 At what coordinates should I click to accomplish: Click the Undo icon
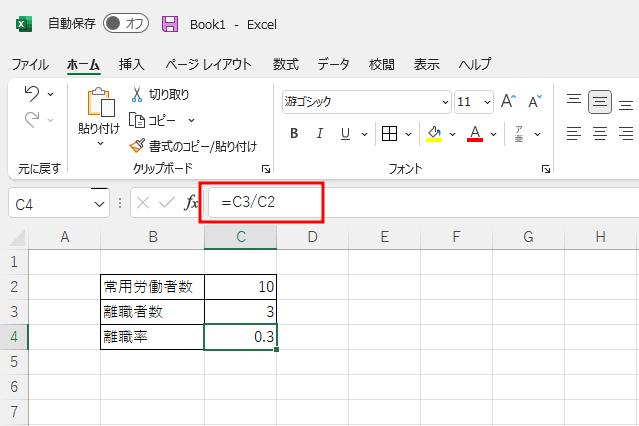[x=32, y=93]
